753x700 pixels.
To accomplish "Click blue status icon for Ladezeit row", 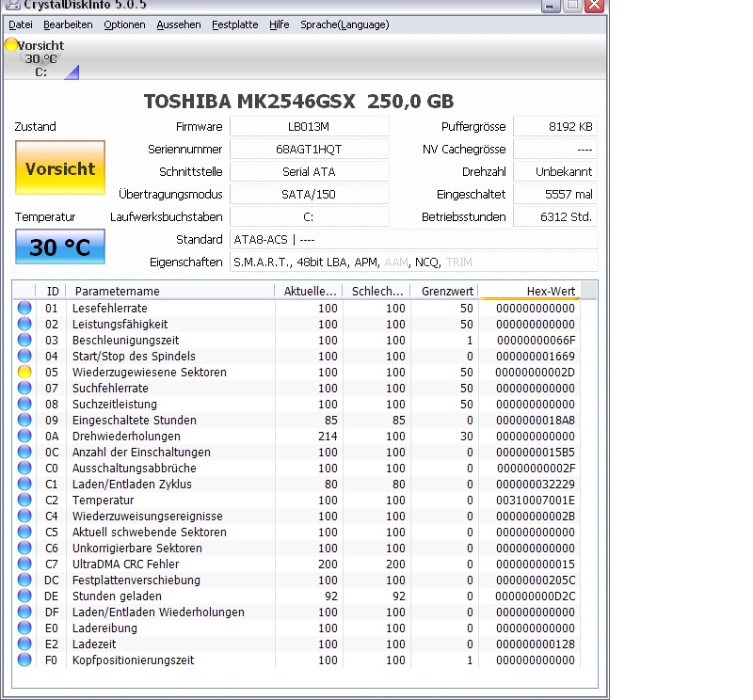I will tap(24, 644).
